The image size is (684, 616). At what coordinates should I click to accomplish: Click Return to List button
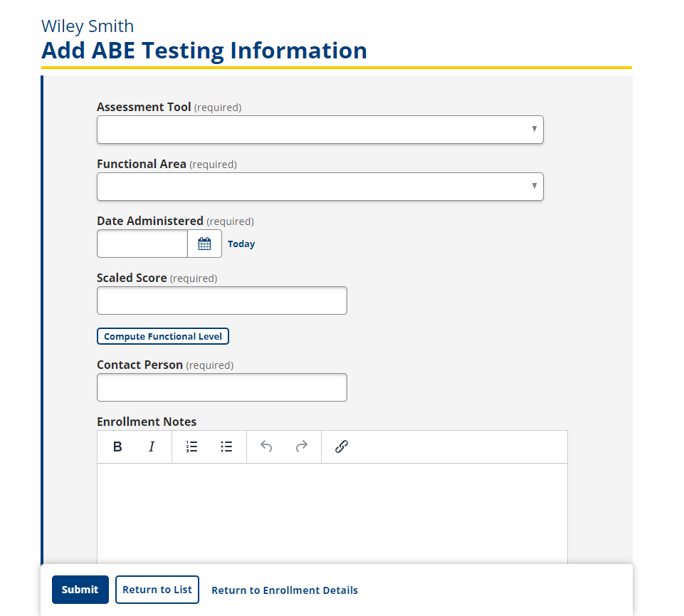157,590
